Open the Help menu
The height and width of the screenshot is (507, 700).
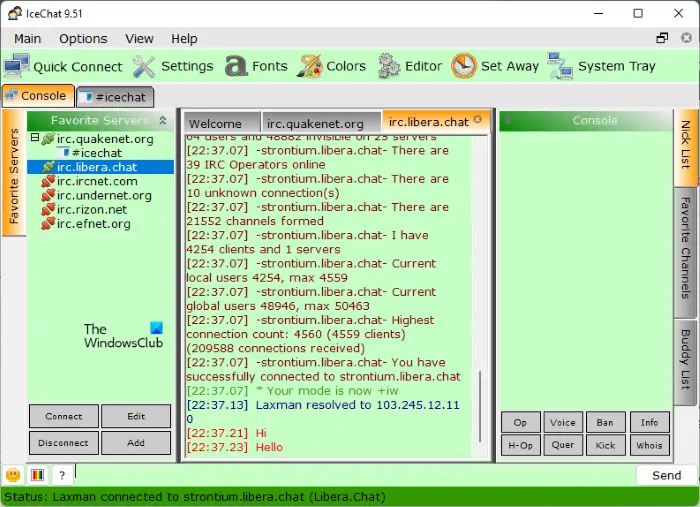click(184, 39)
